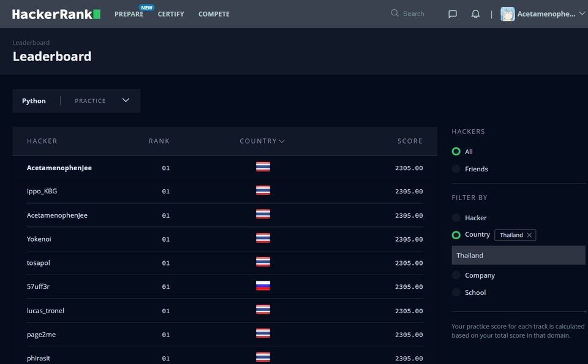Select the Country filter radio button

[x=456, y=235]
